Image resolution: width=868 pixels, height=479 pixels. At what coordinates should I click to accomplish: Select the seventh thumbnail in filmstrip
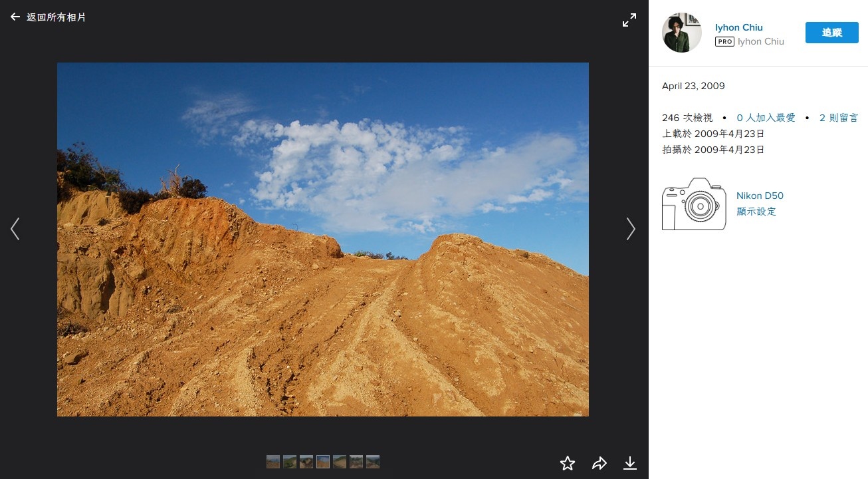click(373, 462)
